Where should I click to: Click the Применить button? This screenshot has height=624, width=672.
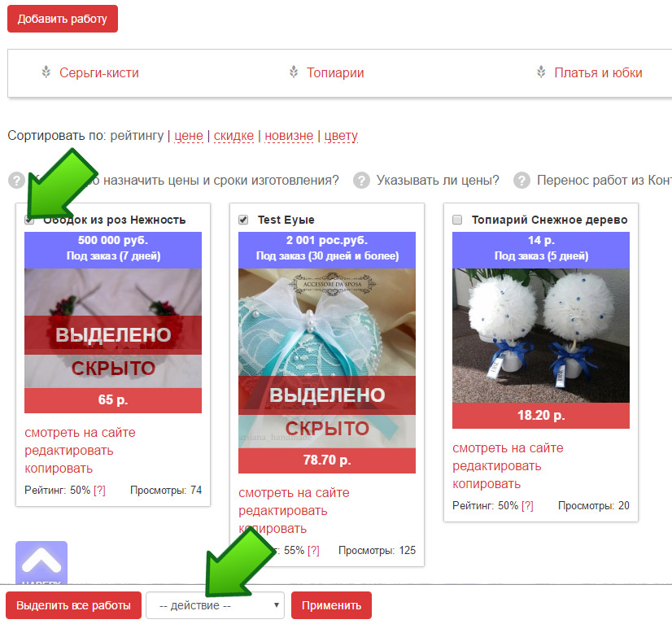331,605
